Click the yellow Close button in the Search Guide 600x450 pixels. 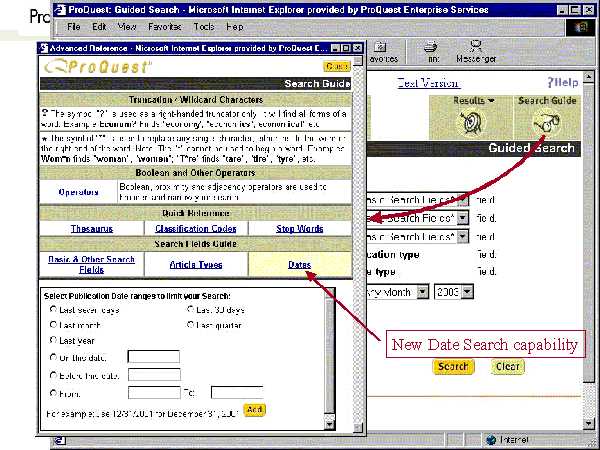tap(337, 67)
